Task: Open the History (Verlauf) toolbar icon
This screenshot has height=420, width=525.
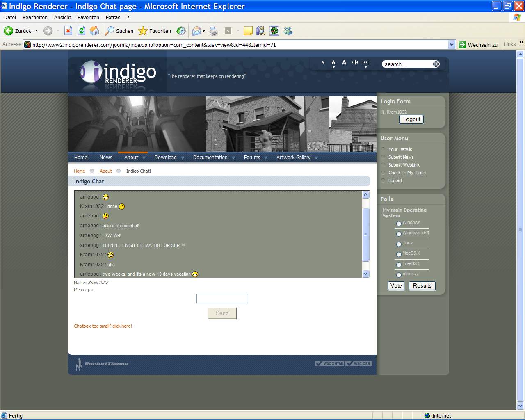Action: tap(181, 31)
